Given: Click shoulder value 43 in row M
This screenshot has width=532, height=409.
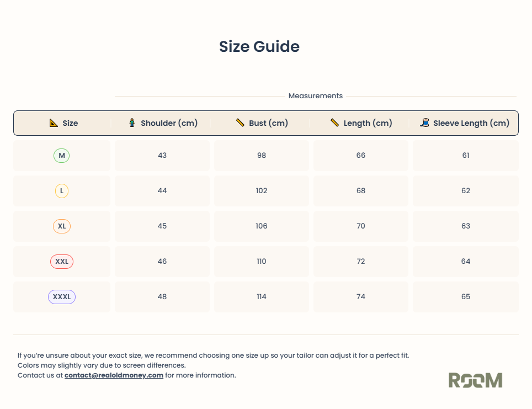Looking at the screenshot, I should [x=162, y=156].
